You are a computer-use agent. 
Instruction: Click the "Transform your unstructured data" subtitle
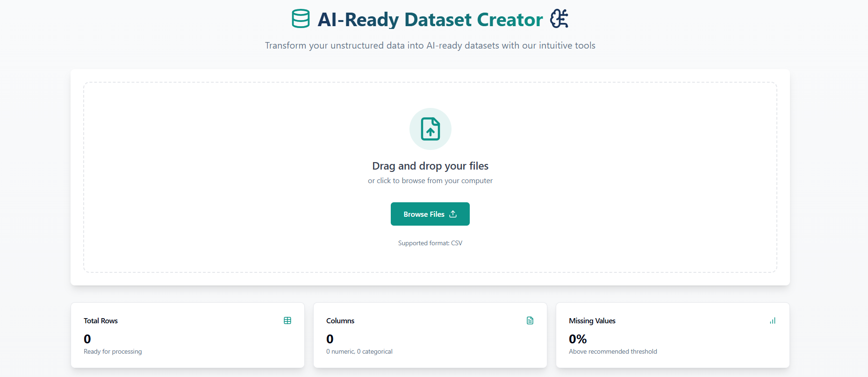pyautogui.click(x=430, y=45)
